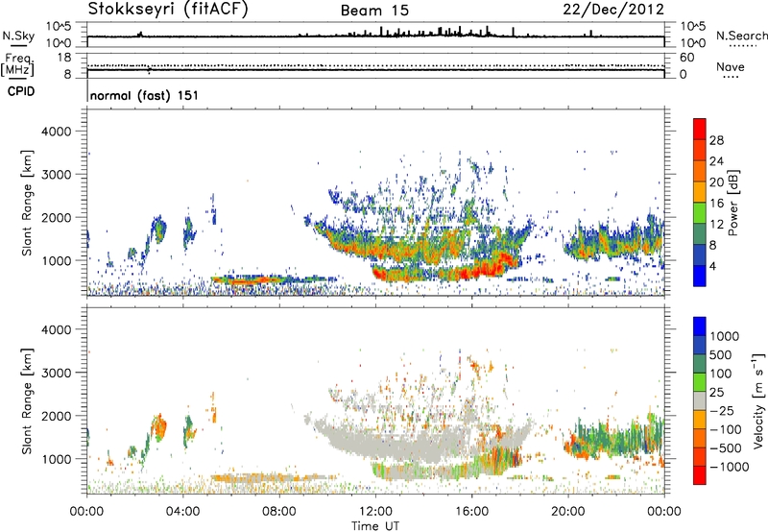Click the 'Time UT' axis title
This screenshot has height=532, width=768.
coord(375,526)
